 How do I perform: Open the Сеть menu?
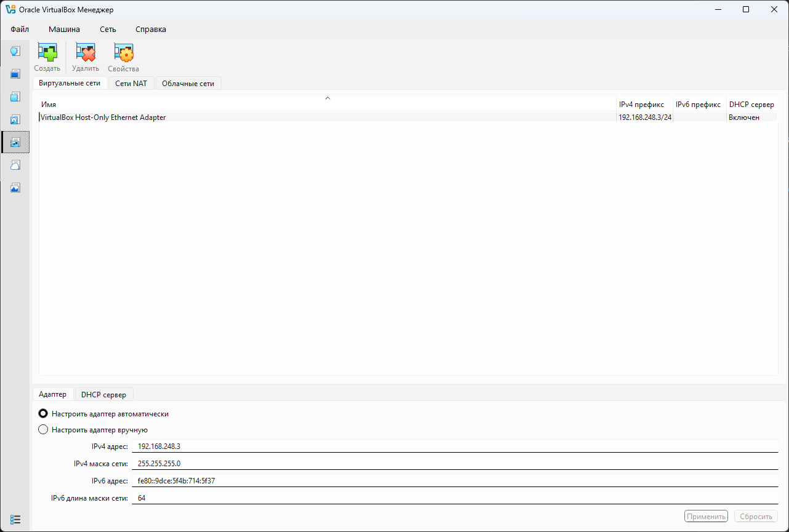click(x=108, y=29)
